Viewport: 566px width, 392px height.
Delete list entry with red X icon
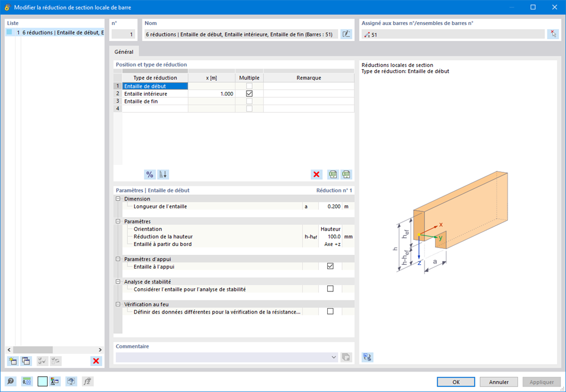tap(96, 361)
